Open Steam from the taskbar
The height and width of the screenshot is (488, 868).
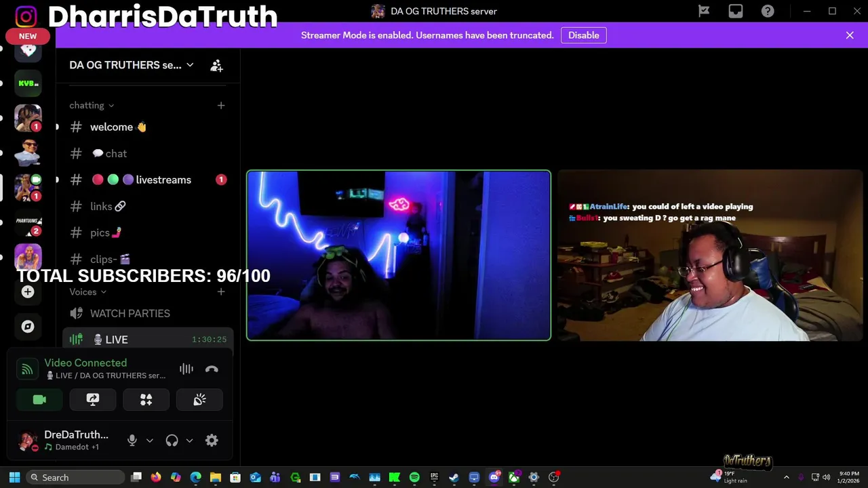click(x=454, y=477)
